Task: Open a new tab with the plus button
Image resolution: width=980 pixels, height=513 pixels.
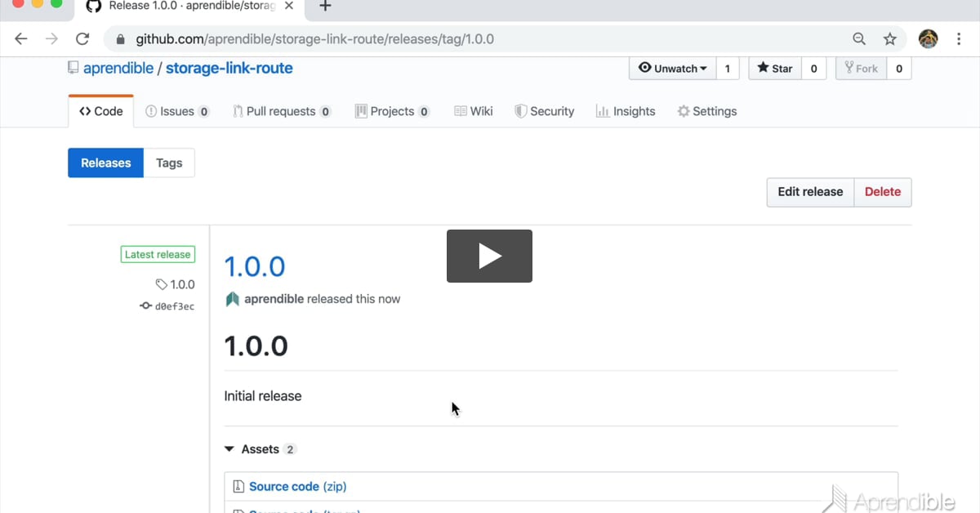Action: pyautogui.click(x=325, y=7)
